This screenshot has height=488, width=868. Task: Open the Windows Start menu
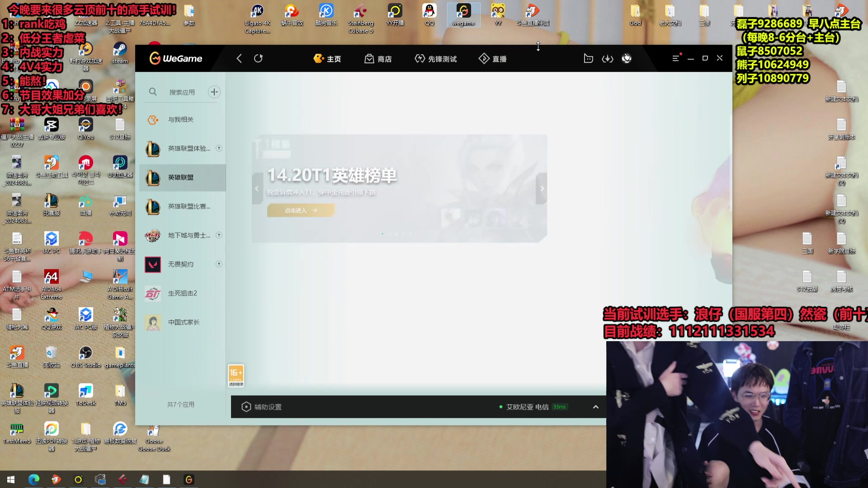click(x=11, y=479)
